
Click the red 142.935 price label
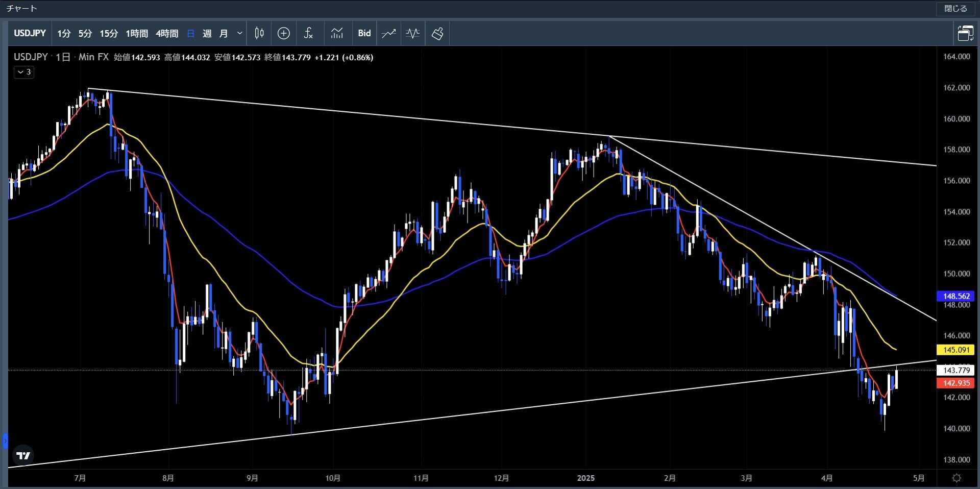click(x=955, y=383)
